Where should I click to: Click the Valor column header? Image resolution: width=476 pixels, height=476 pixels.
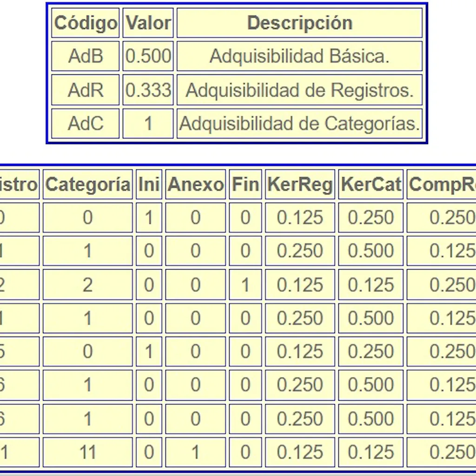[148, 23]
